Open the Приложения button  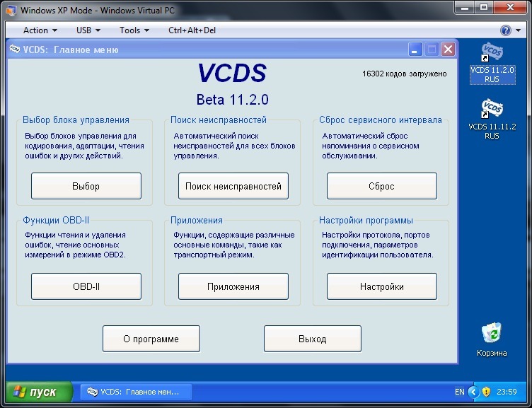pos(233,286)
